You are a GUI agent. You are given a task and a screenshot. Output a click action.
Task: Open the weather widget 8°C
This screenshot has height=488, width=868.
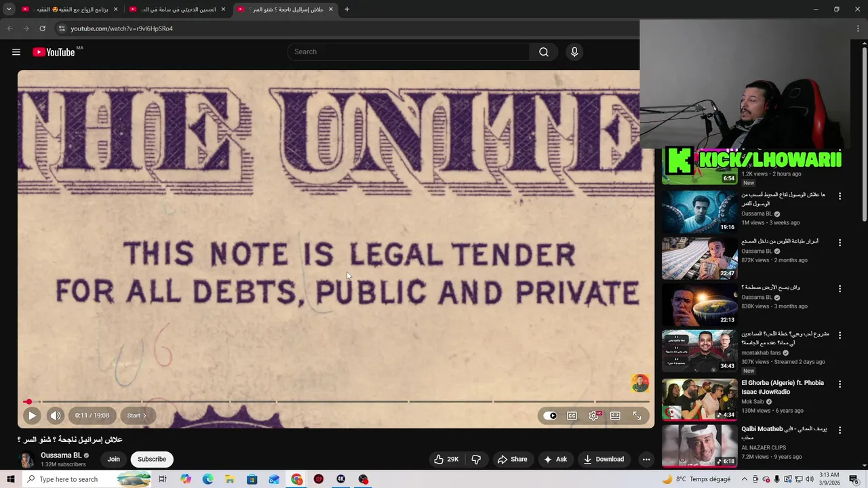coord(696,479)
